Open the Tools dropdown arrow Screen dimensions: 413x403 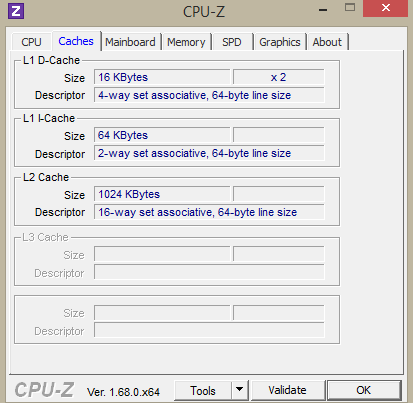(239, 390)
